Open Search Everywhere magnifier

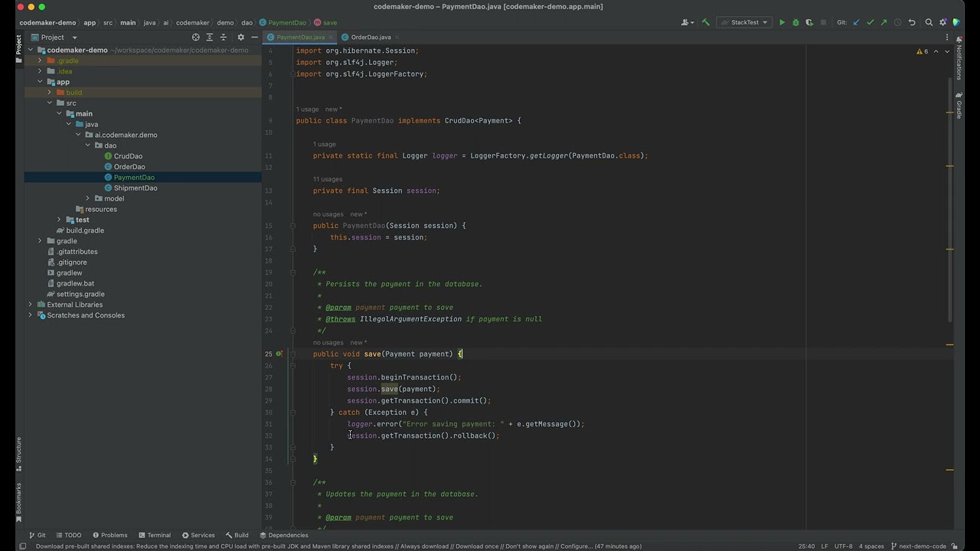tap(929, 22)
